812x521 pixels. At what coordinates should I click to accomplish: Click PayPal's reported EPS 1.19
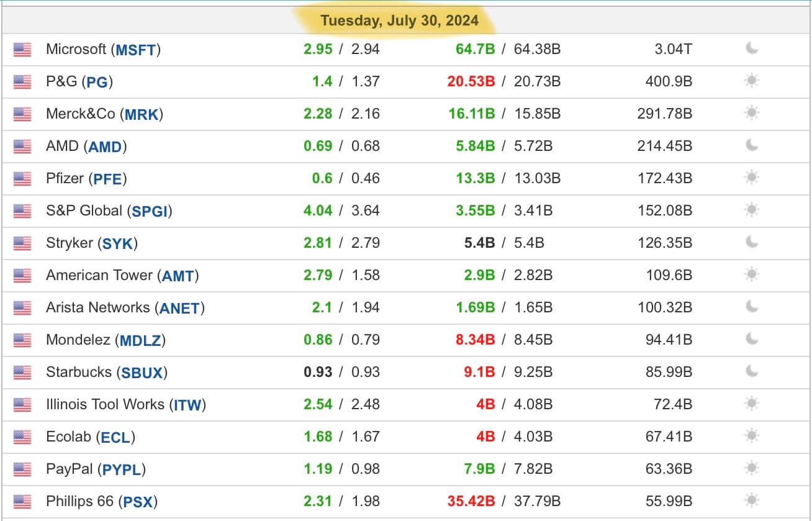point(318,468)
